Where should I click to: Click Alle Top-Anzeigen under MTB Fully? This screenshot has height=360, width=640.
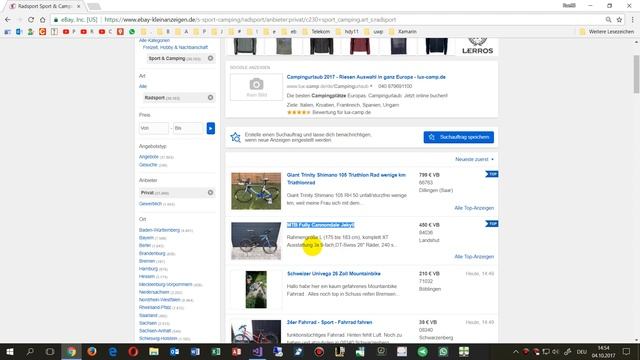pyautogui.click(x=474, y=256)
